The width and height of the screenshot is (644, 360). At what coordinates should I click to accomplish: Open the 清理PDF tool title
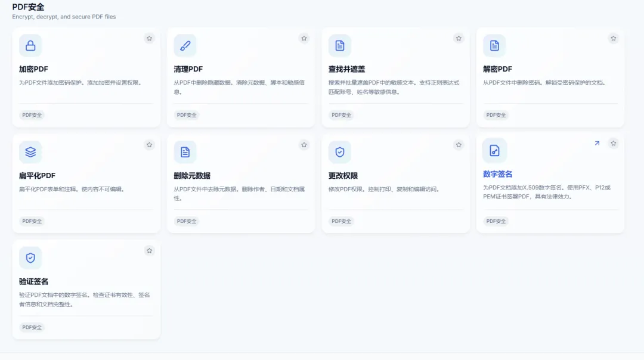pos(188,69)
